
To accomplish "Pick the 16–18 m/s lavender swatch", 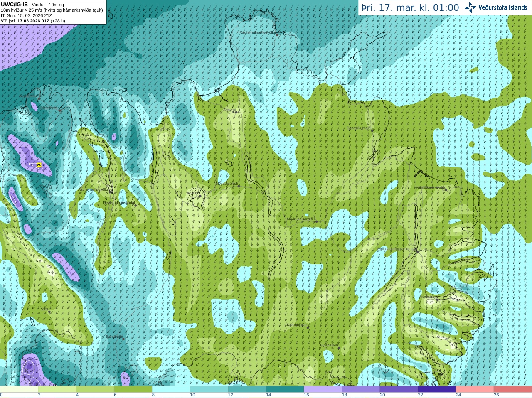I will coord(323,389).
